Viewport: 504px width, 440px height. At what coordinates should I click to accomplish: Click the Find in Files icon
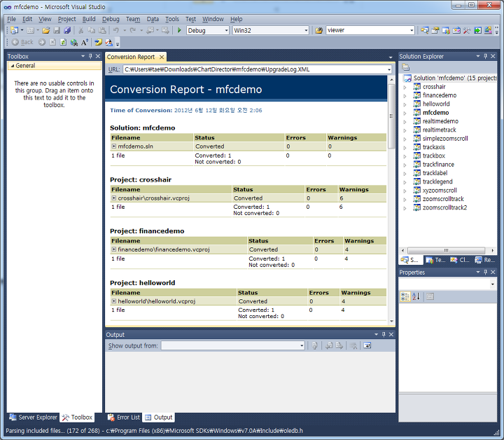(319, 30)
